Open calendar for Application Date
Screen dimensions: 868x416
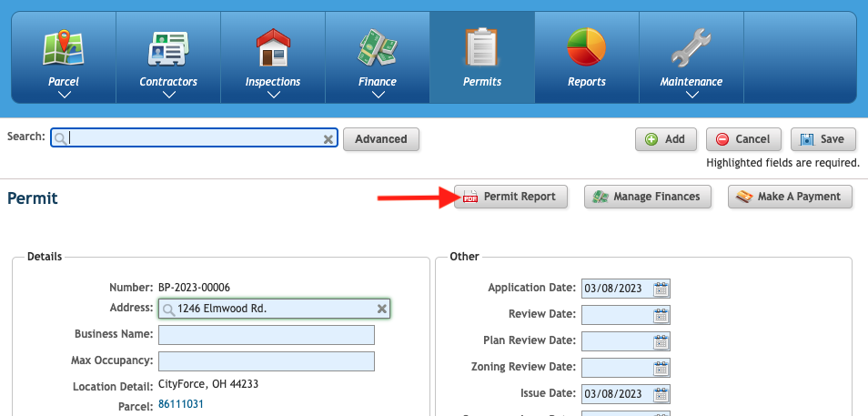[661, 289]
